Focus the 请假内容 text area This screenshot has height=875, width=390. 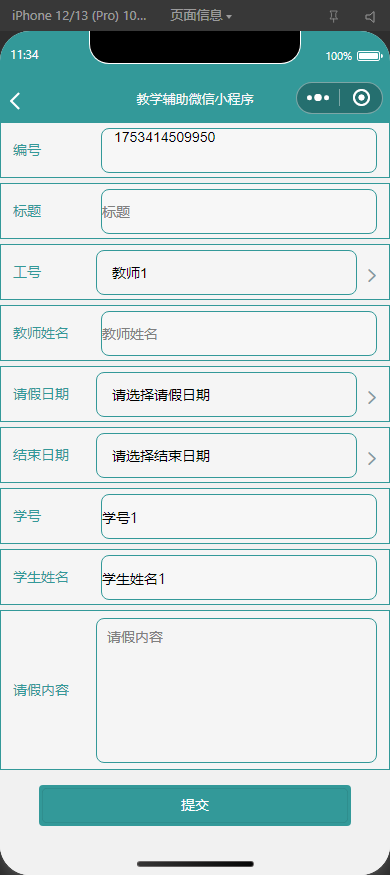tap(237, 690)
